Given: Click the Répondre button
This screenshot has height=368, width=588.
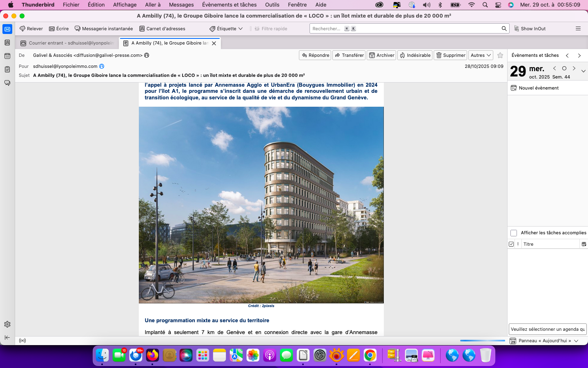Looking at the screenshot, I should click(x=315, y=55).
